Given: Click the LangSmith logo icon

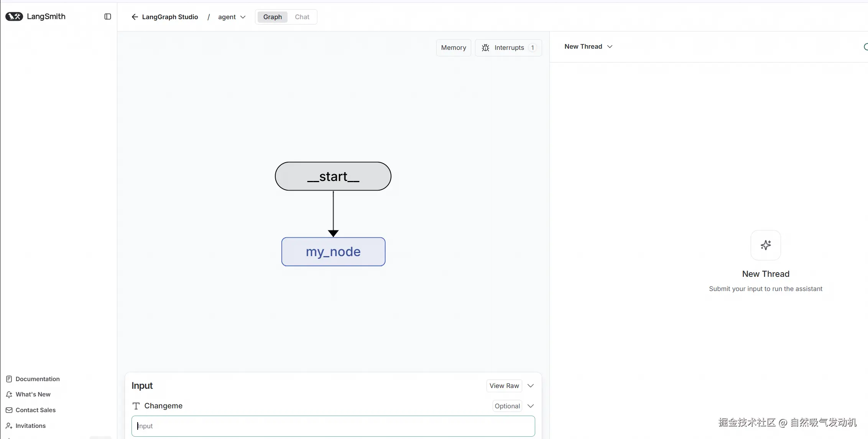Looking at the screenshot, I should click(x=14, y=16).
